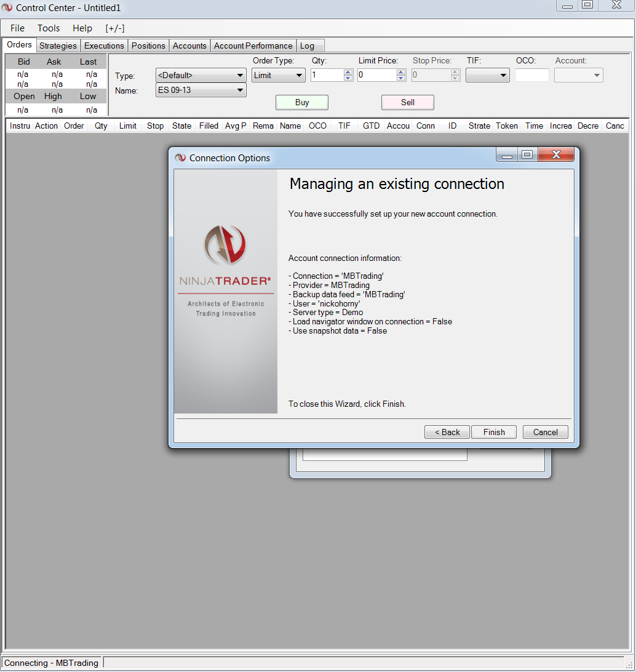Click the State column header
Viewport: 636px width, 672px height.
[181, 126]
